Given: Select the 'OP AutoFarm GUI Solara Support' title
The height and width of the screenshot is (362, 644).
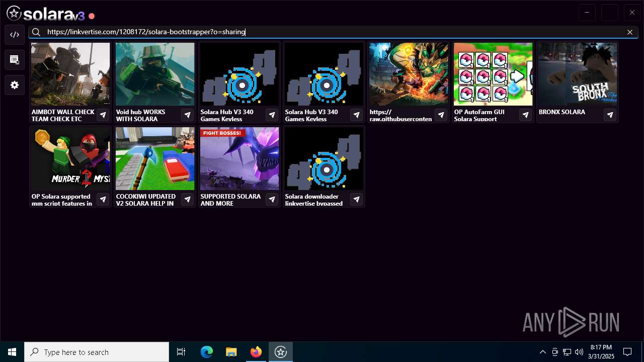Looking at the screenshot, I should click(x=479, y=116).
